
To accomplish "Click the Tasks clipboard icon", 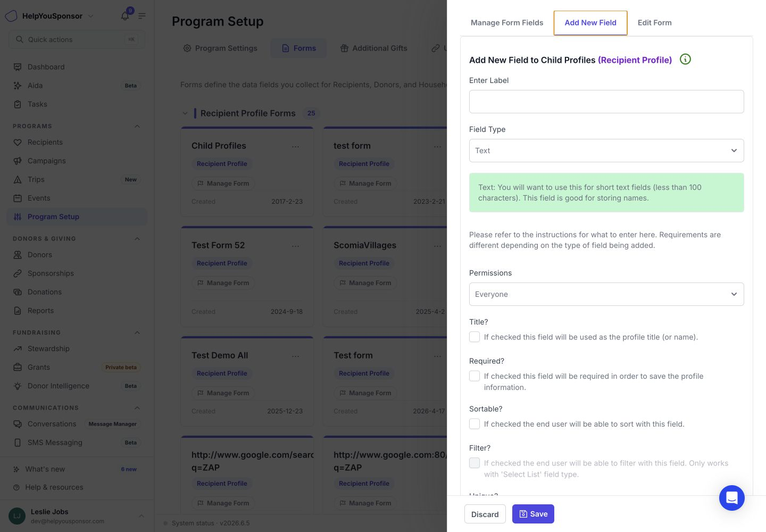I will [18, 104].
